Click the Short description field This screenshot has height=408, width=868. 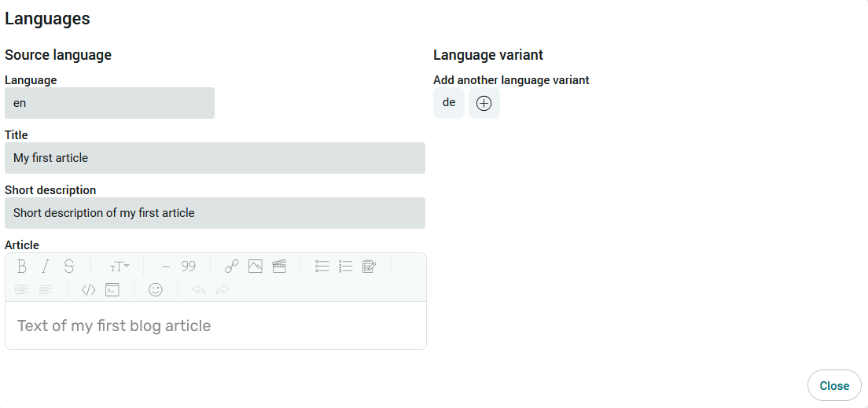(215, 213)
